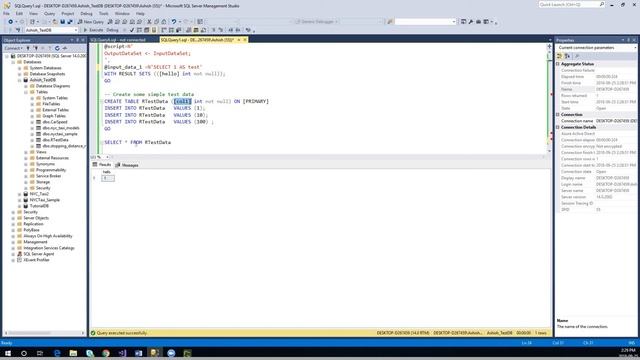The width and height of the screenshot is (640, 360).
Task: Click the alphabetical sort icon in Properties
Action: [567, 56]
